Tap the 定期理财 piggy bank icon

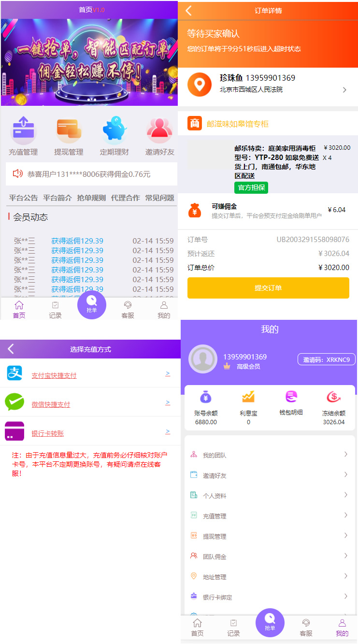point(114,129)
